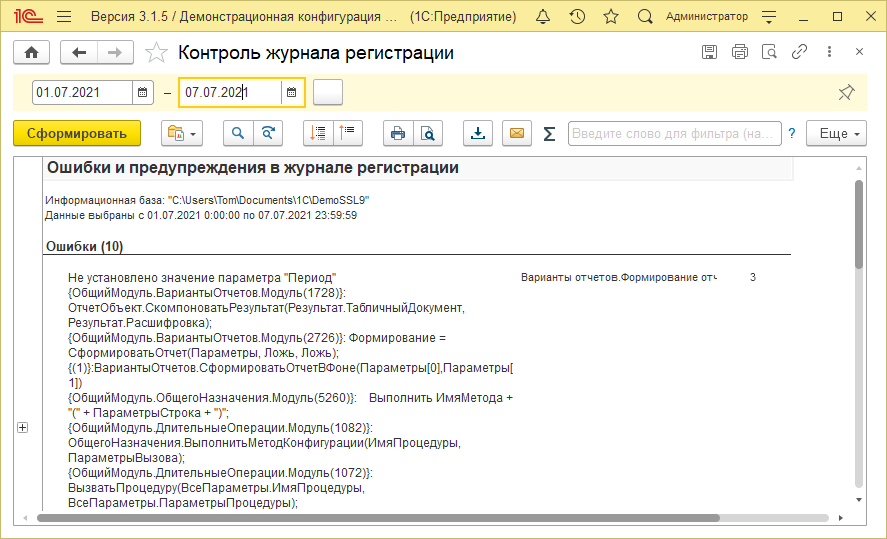
Task: Click the start date field 01.07.2021
Action: [x=83, y=92]
